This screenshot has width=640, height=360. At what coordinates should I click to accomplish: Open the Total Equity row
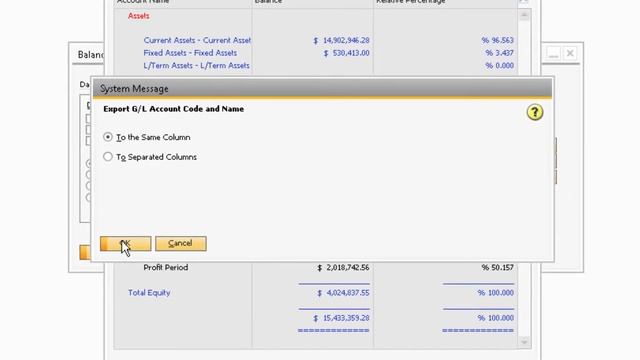pos(149,293)
